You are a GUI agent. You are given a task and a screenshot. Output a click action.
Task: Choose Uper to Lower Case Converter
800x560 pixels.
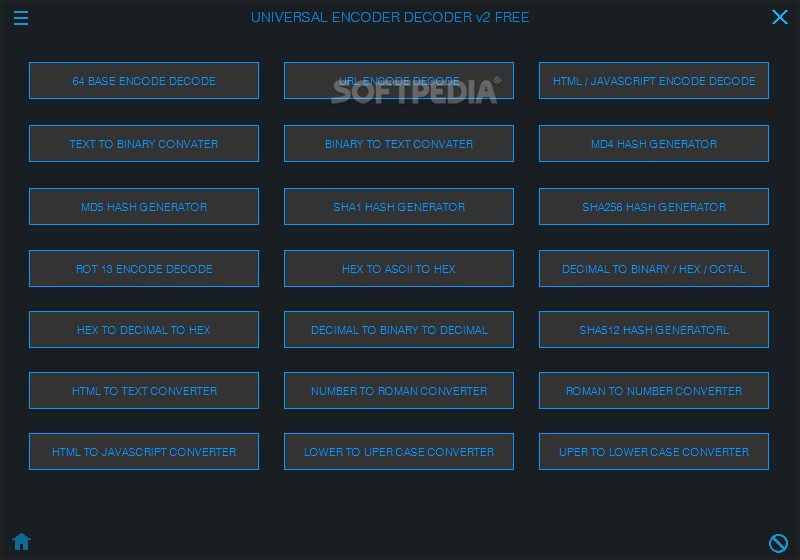[x=654, y=452]
